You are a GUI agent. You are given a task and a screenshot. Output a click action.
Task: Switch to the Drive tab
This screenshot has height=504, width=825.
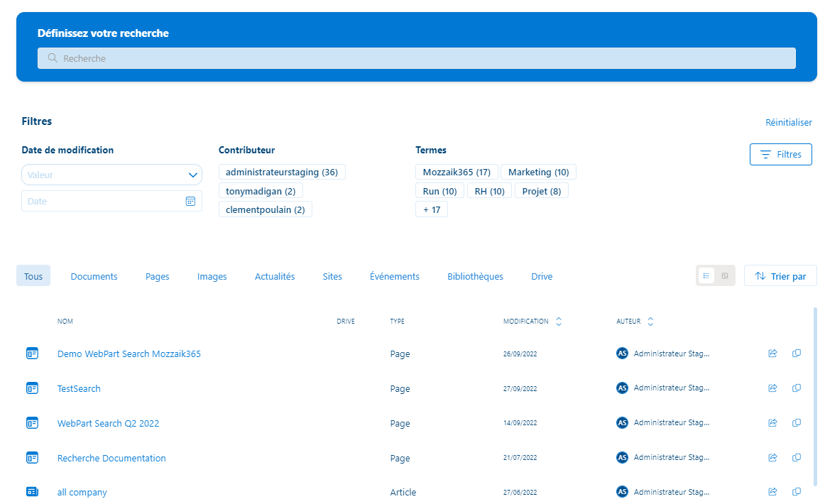pos(542,276)
